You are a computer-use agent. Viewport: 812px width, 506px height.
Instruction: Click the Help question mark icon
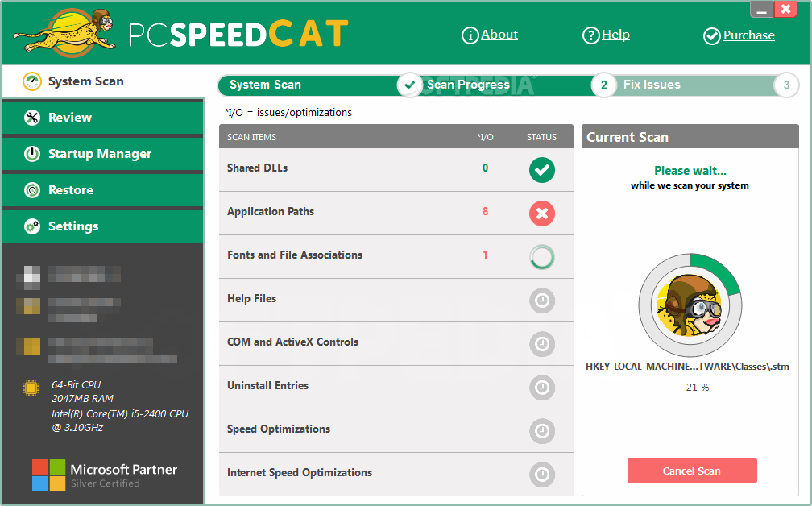pos(591,35)
